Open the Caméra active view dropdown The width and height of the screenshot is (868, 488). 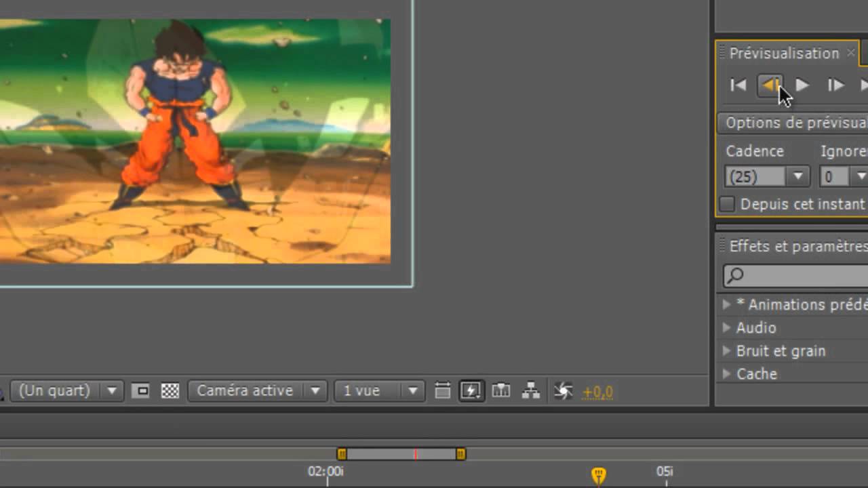pos(256,391)
